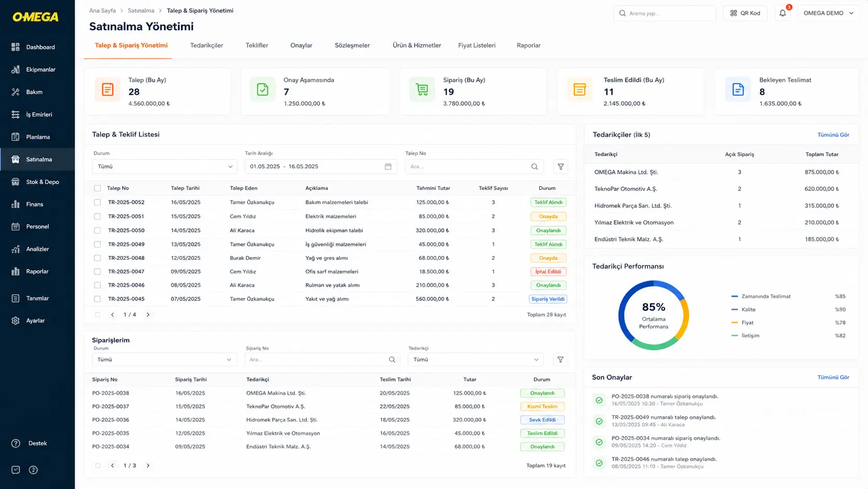Expand the Tedarikçi dropdown in Siparişlerim

tap(476, 360)
